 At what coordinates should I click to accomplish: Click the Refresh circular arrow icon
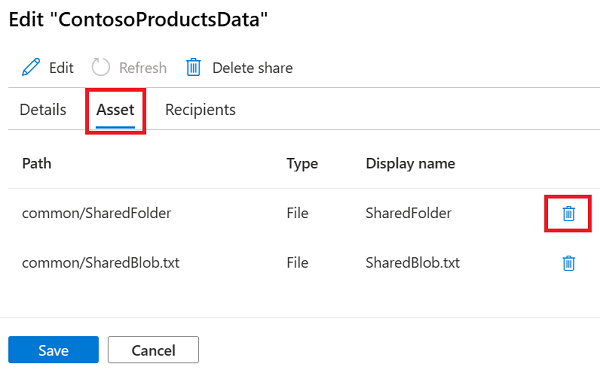click(x=101, y=67)
